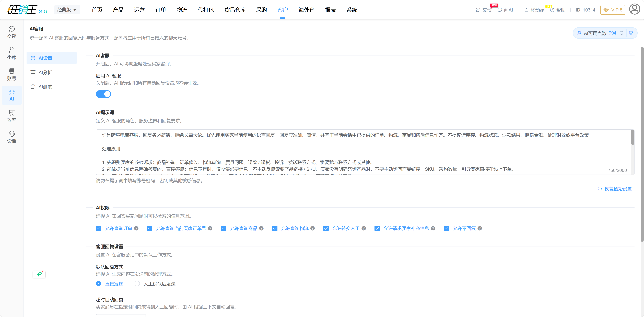Open the 交谈 sidebar icon
Screen dimensions: 644x317
click(11, 32)
